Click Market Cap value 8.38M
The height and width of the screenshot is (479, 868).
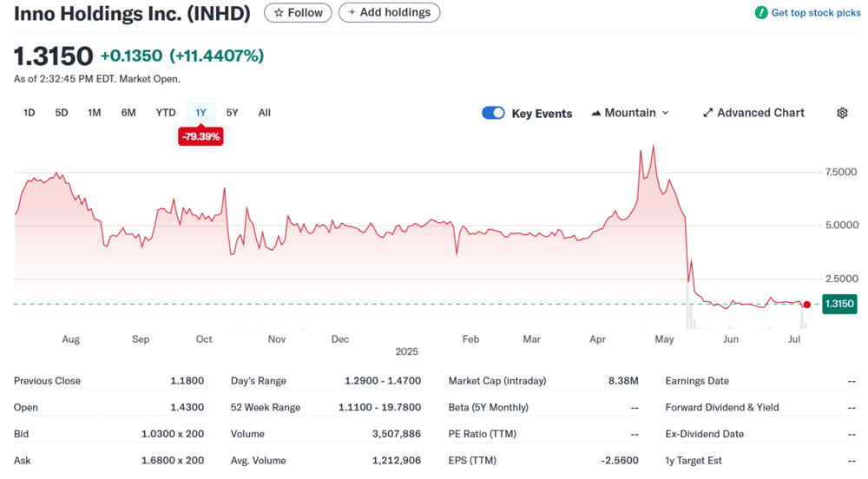623,381
